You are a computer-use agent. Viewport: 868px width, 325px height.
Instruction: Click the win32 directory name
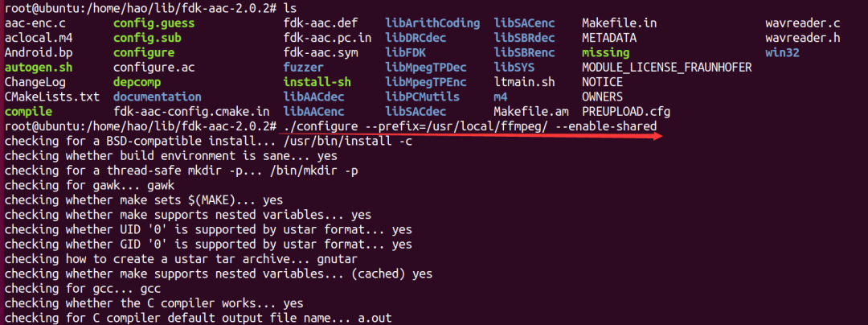[x=784, y=52]
